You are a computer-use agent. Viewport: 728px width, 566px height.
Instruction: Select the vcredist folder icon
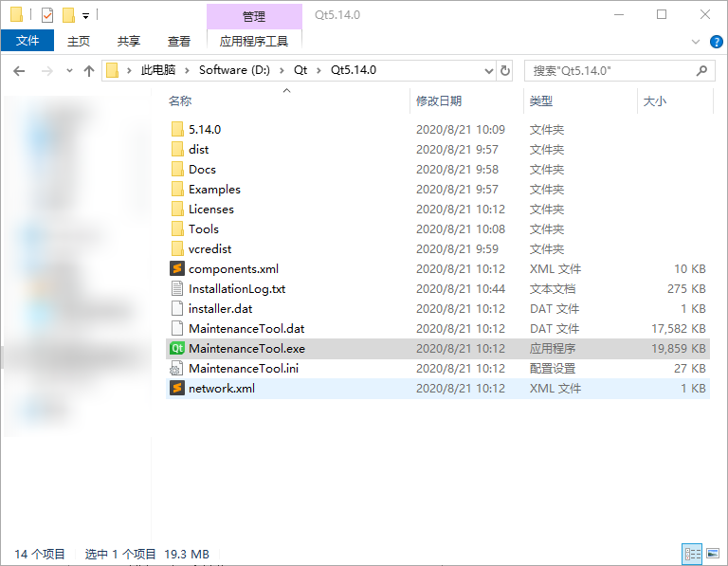(177, 249)
